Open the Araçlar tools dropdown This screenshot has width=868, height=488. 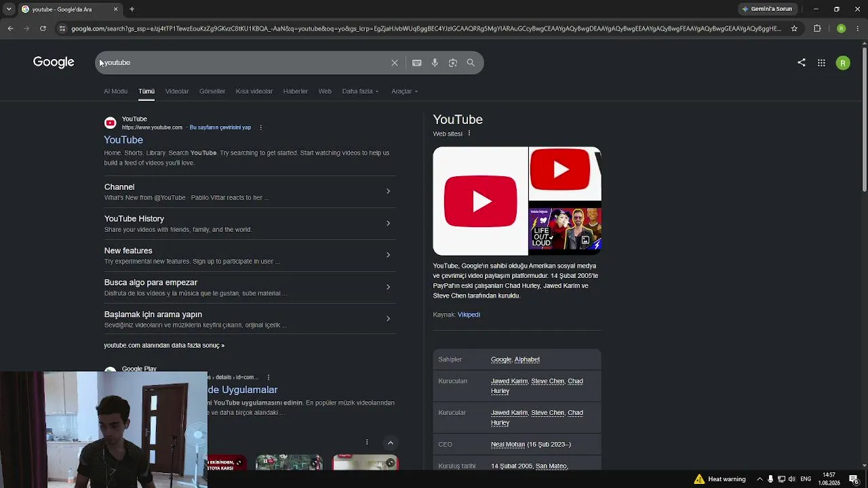click(404, 91)
